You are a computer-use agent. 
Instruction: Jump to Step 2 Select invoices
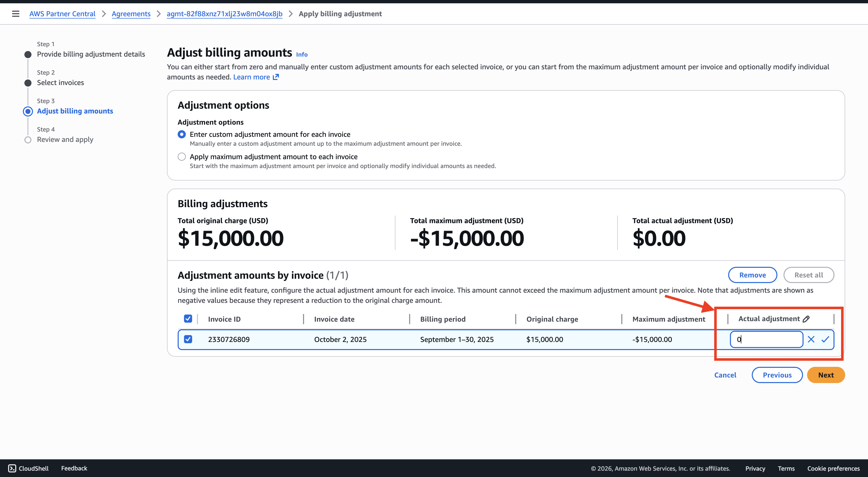[60, 83]
